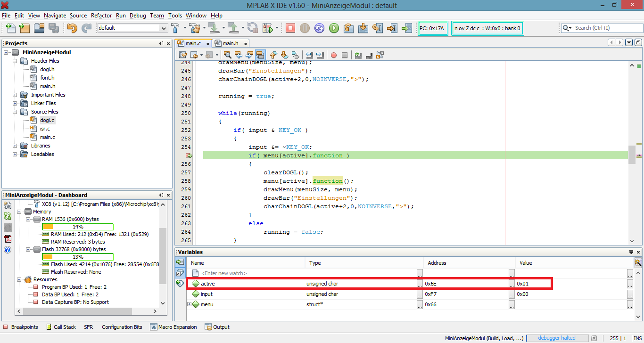Click the Flash 13% usage bar
Screen dimensions: 644x343
[x=78, y=257]
